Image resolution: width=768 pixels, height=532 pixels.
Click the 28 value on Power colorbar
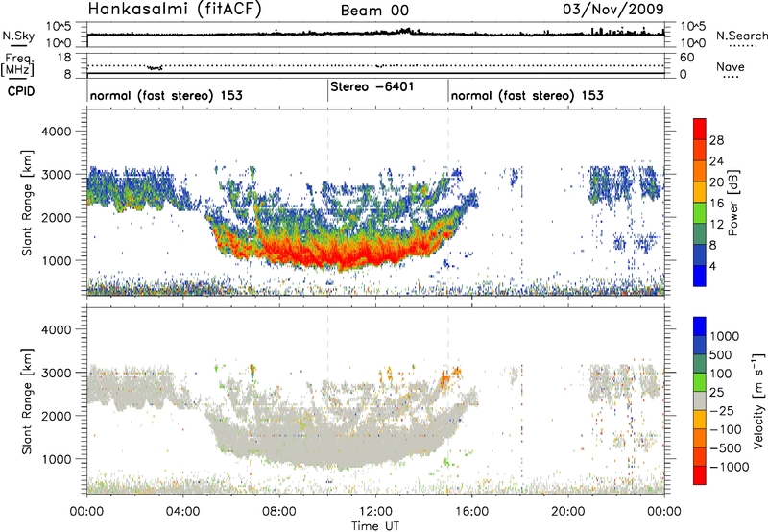[716, 140]
